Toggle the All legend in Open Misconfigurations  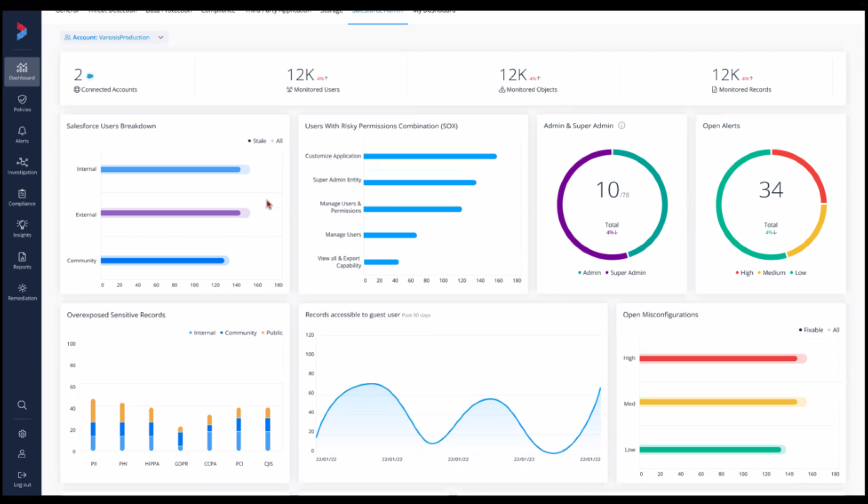coord(834,330)
